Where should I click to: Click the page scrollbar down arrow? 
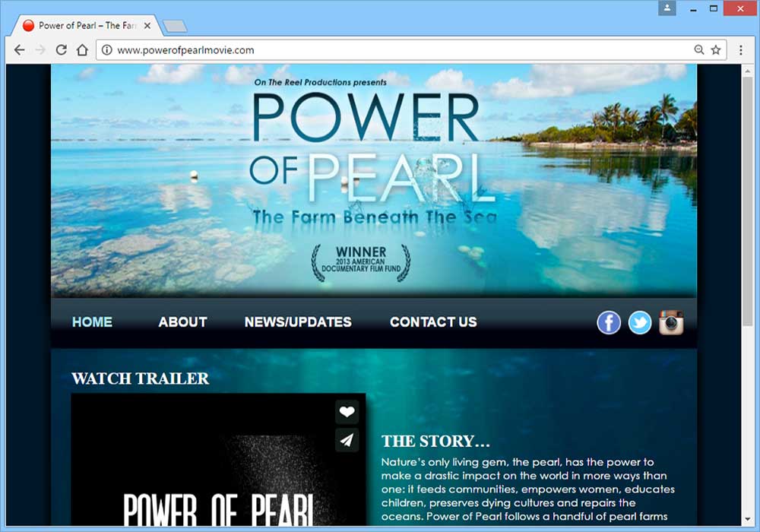[748, 519]
